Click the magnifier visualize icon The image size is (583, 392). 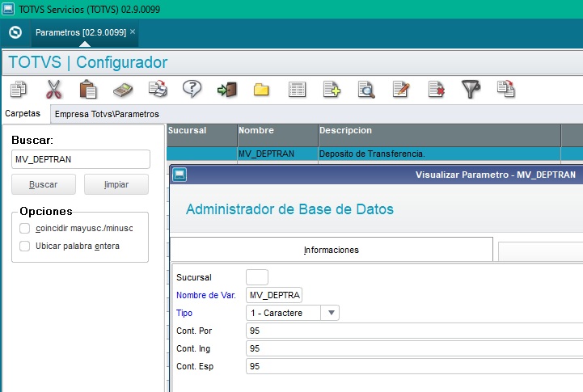point(366,90)
